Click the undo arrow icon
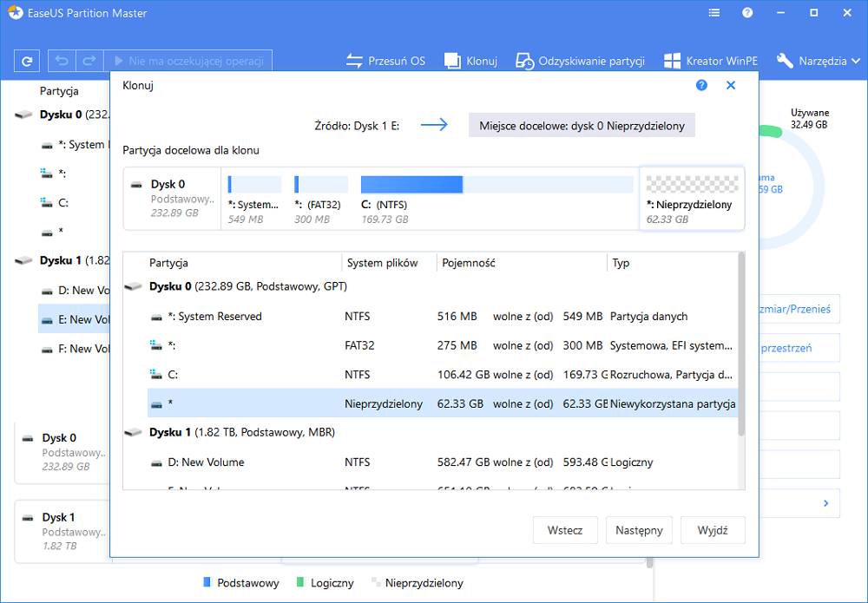The image size is (868, 603). coord(62,61)
